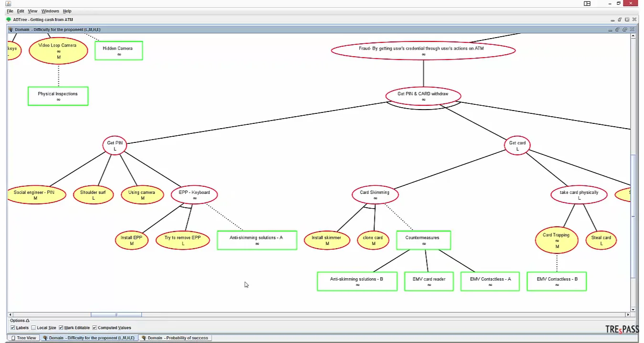Viewport: 644px width, 343px height.
Task: Select the Anti-skimming solutions - A countermeasure node
Action: tap(257, 240)
